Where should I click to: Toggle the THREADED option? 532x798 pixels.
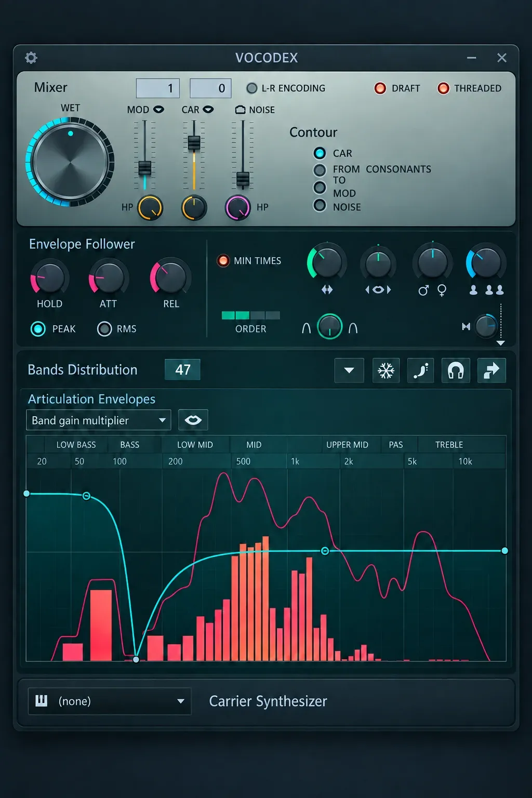443,88
